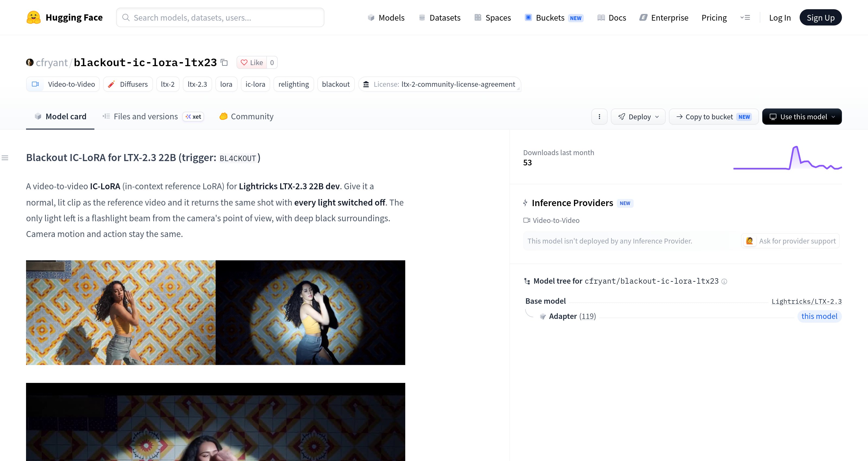Click the ic-lora tag

coord(255,84)
